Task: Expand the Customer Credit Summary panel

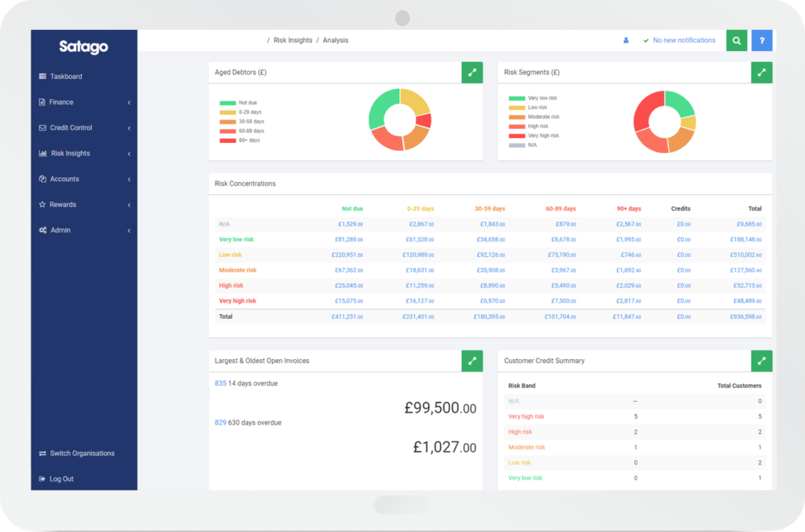Action: pyautogui.click(x=761, y=361)
